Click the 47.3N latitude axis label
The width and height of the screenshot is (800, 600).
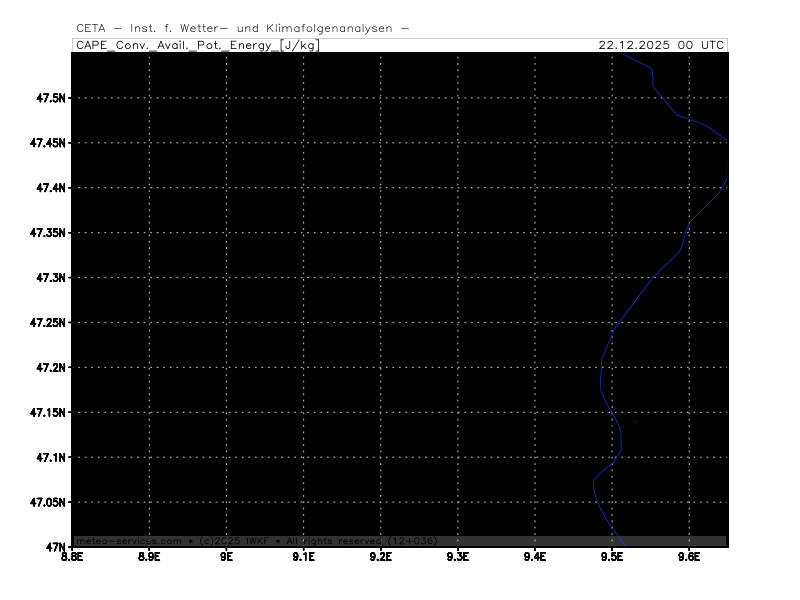point(50,278)
